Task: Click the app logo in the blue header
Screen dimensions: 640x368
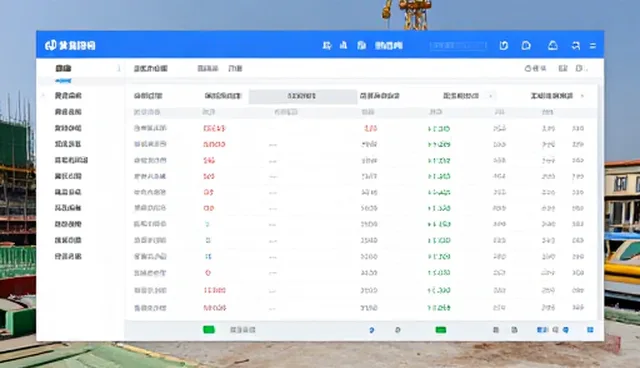Action: [x=50, y=45]
